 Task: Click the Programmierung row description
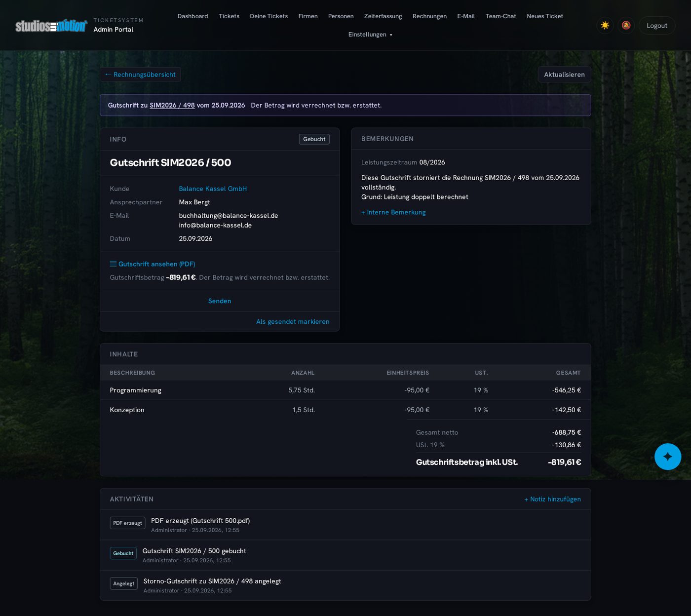[x=136, y=390]
